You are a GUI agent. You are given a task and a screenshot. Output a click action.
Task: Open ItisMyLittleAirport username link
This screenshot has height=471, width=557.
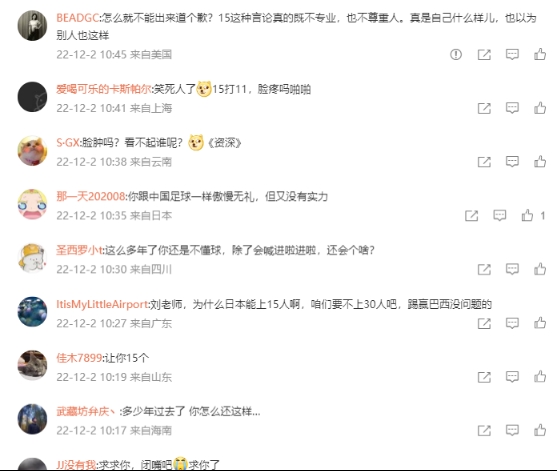click(x=102, y=304)
